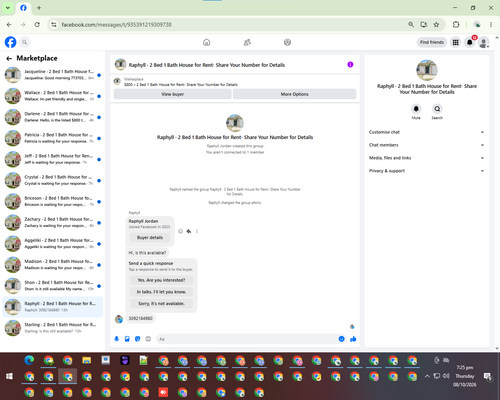Go to the Home feed icon
Image resolution: width=500 pixels, height=400 pixels.
(206, 42)
